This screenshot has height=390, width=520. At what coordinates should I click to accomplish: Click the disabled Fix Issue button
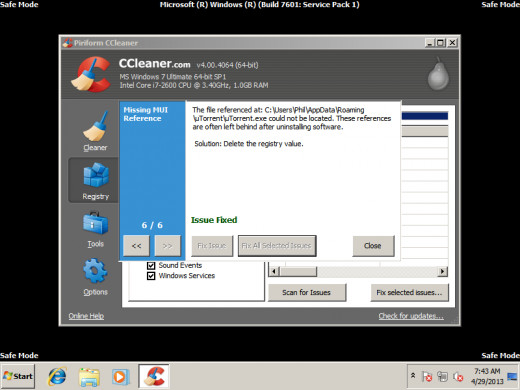point(212,246)
